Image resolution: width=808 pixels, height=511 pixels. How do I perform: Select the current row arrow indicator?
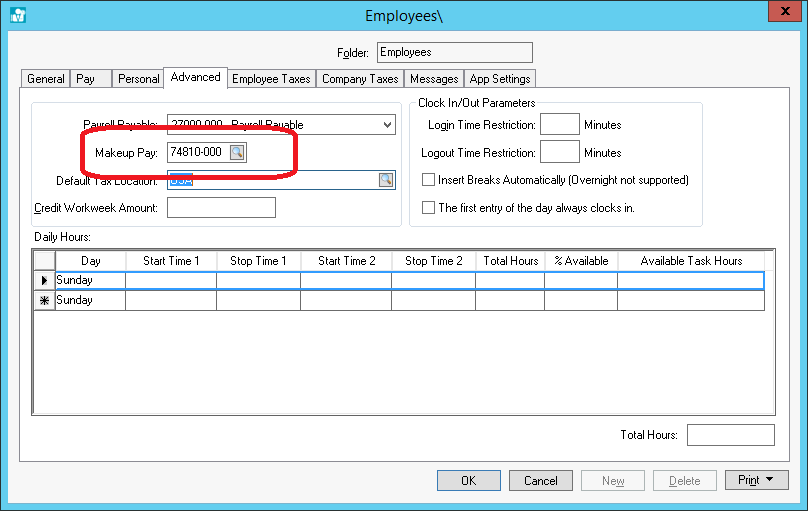[x=44, y=280]
